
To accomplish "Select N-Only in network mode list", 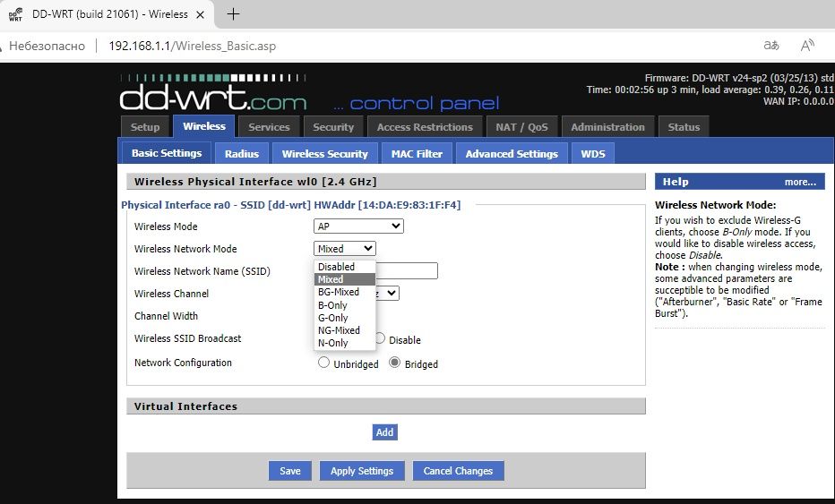I will click(x=345, y=343).
